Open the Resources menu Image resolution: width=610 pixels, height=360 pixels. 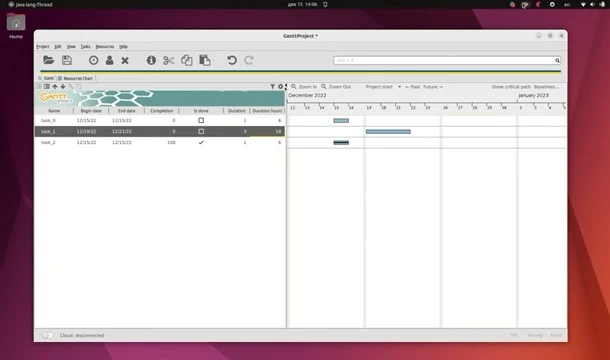click(x=105, y=46)
